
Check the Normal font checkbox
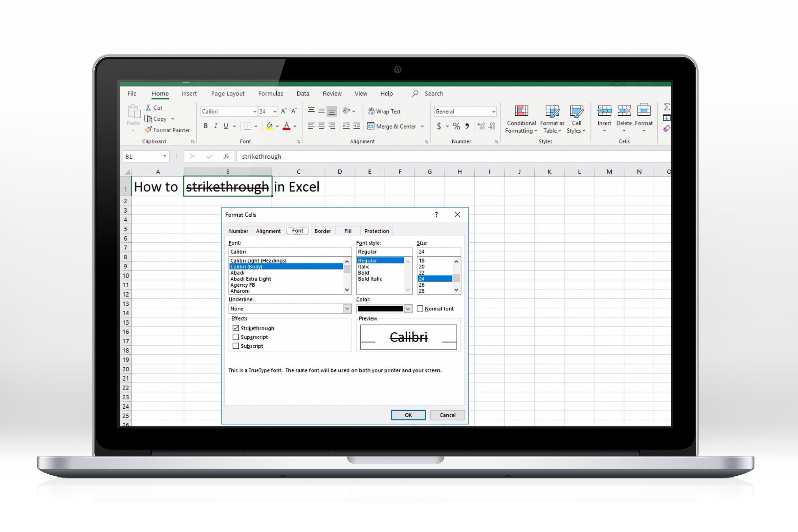coord(420,308)
